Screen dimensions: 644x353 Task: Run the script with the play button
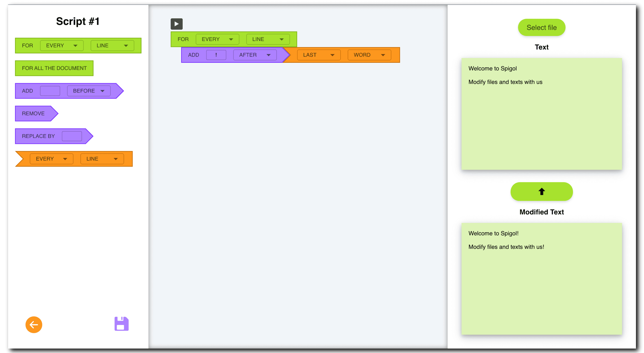click(x=176, y=24)
